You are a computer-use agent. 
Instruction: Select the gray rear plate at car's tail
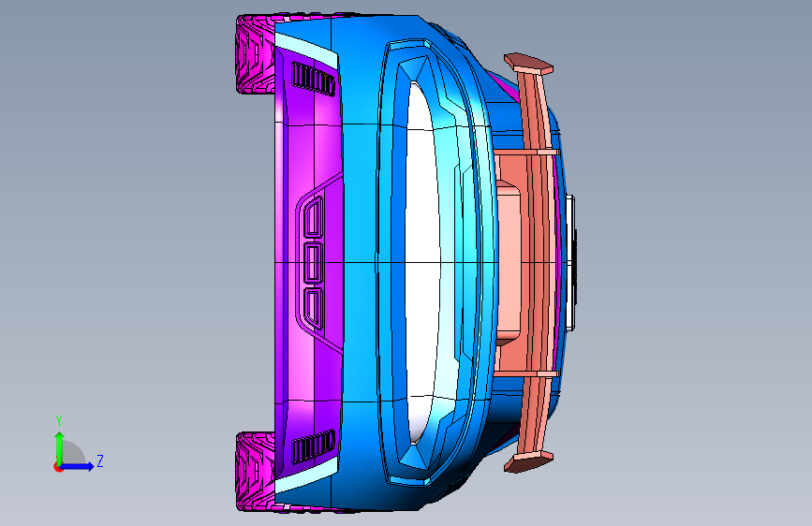pyautogui.click(x=570, y=262)
